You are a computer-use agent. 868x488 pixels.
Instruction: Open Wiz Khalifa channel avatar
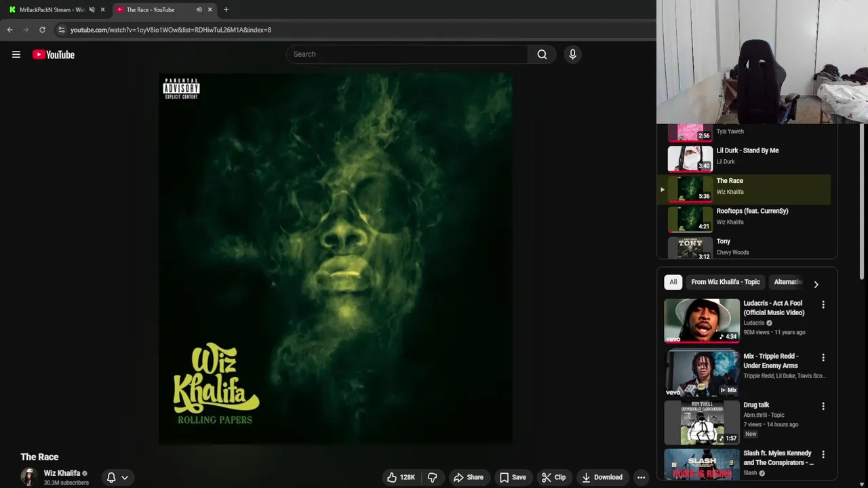click(x=28, y=476)
